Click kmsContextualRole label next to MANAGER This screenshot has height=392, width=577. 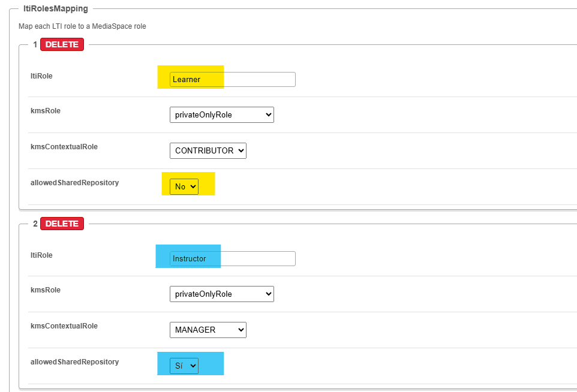[x=64, y=326]
